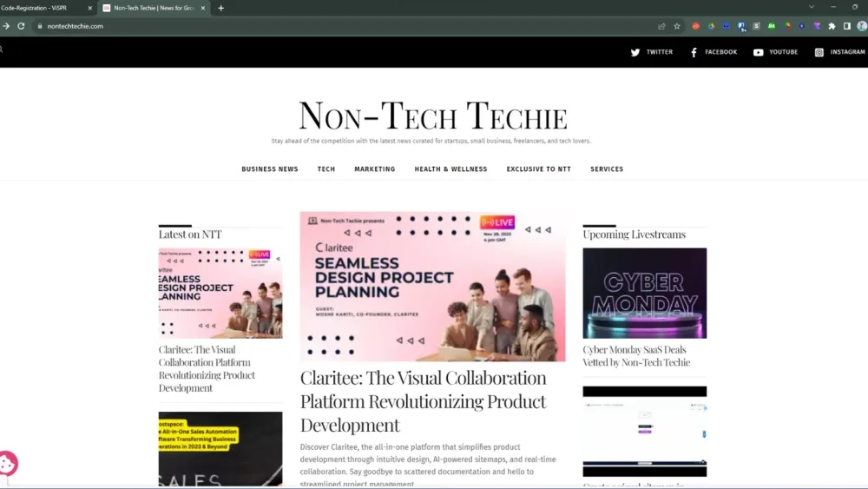Open the Health & Wellness menu

click(450, 169)
